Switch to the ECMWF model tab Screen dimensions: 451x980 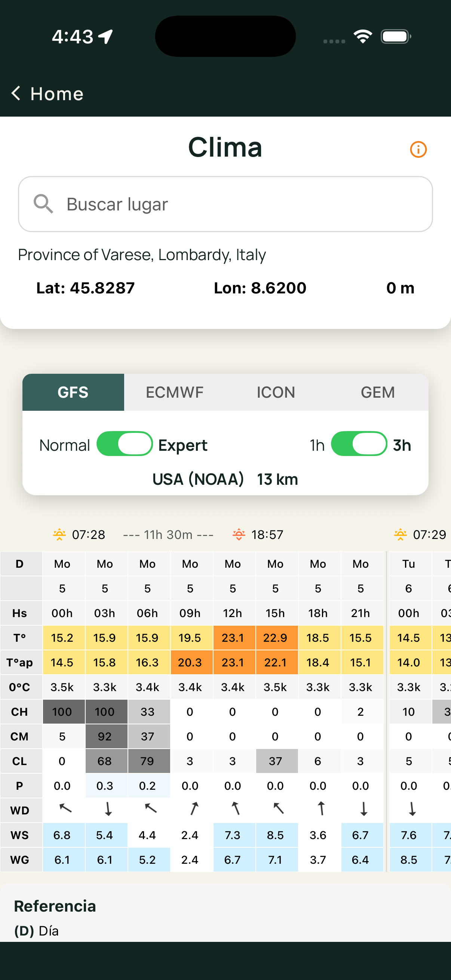175,392
